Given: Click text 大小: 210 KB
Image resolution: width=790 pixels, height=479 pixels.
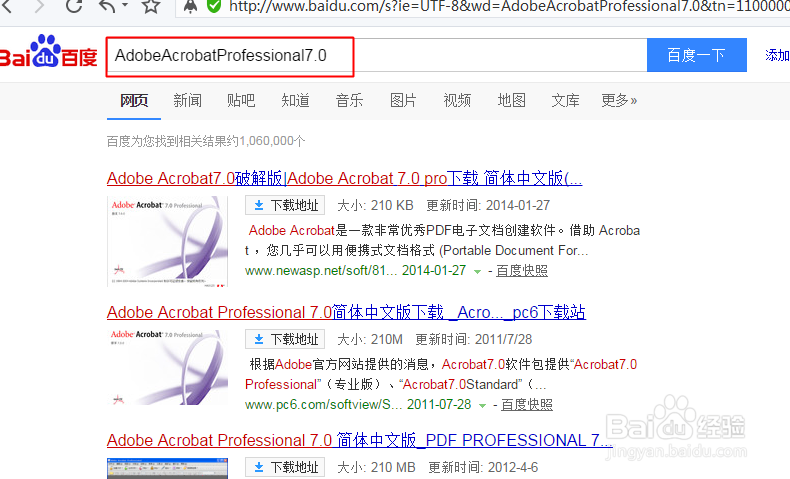Looking at the screenshot, I should 375,206.
